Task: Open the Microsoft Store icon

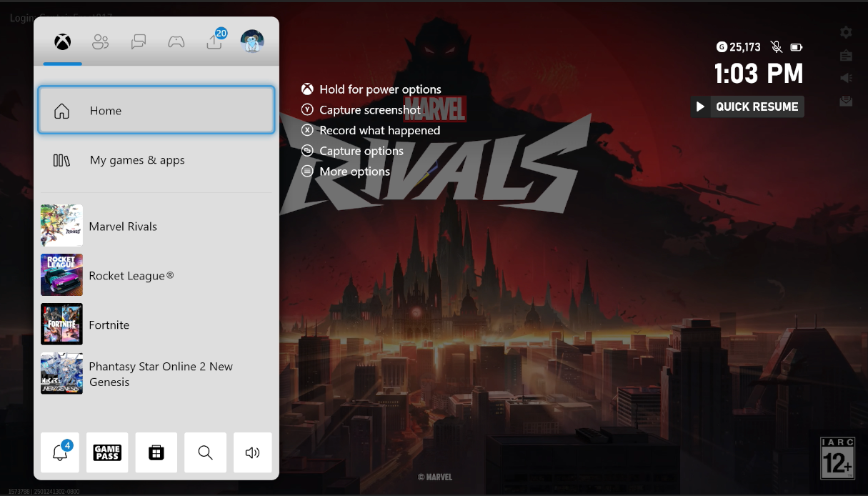Action: (156, 452)
